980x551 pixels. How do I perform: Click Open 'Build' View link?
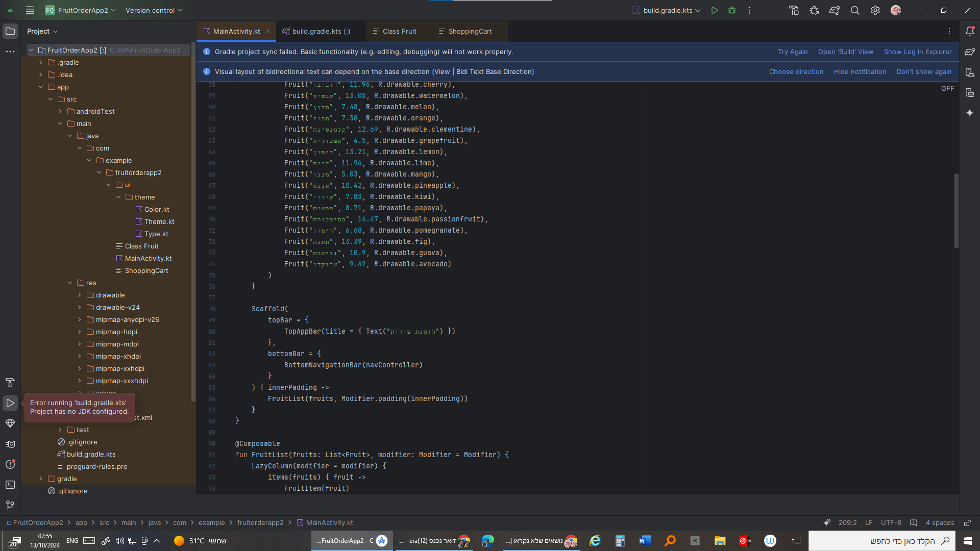846,52
